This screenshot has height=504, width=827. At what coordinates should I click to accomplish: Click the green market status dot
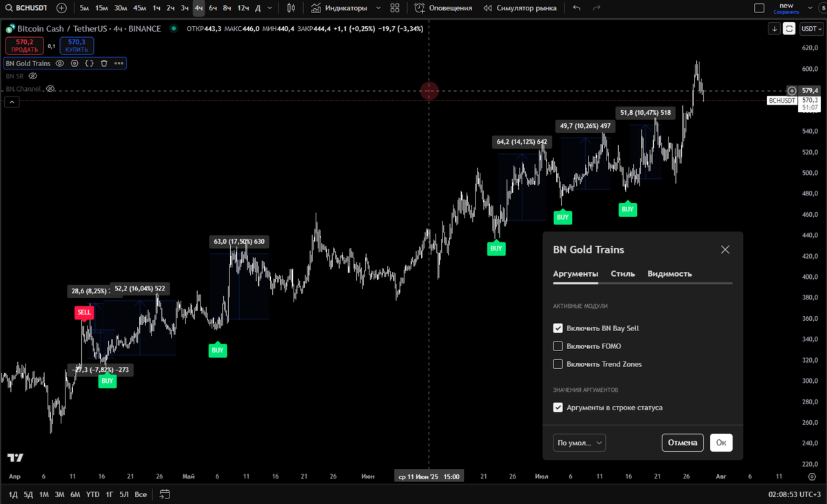click(x=173, y=29)
